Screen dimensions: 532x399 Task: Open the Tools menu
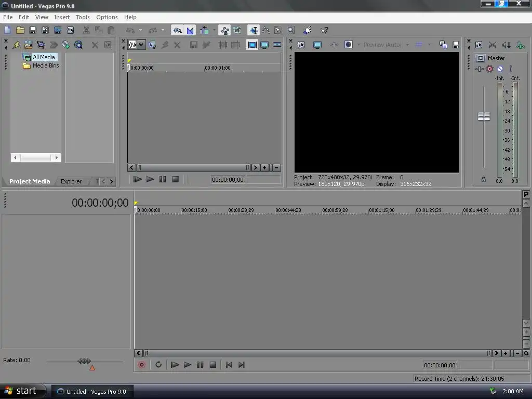pos(83,17)
